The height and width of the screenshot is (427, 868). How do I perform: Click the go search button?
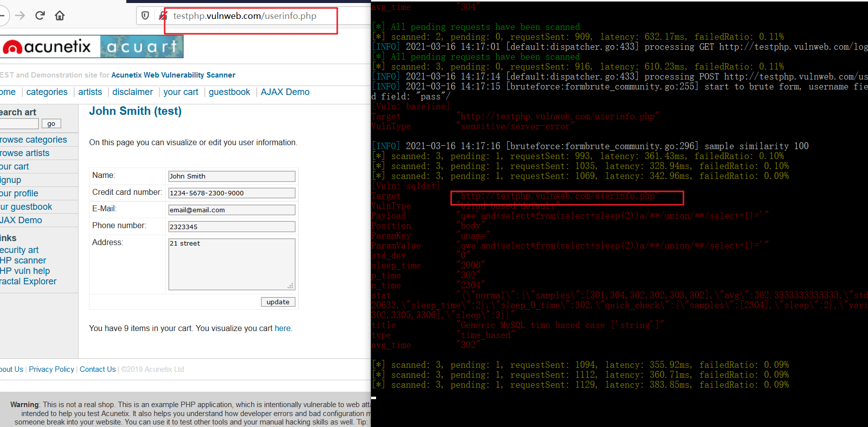[51, 124]
